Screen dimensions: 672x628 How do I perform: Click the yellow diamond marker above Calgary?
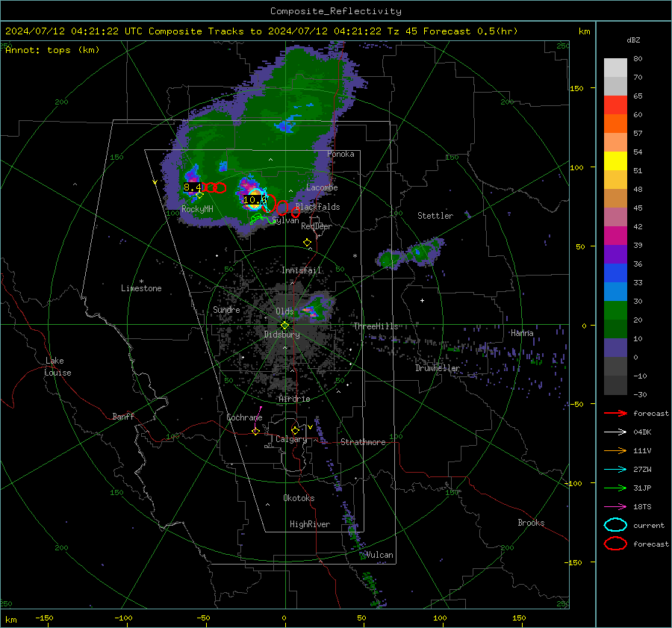[295, 430]
